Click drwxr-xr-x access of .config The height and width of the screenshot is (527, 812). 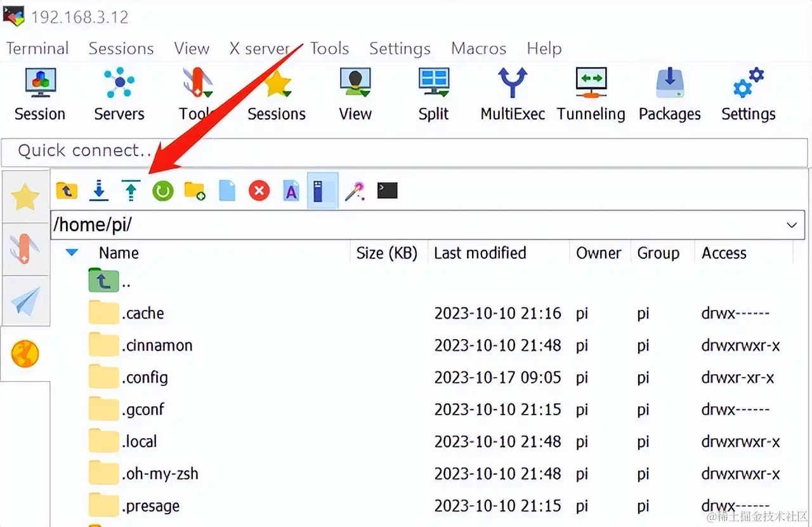738,377
